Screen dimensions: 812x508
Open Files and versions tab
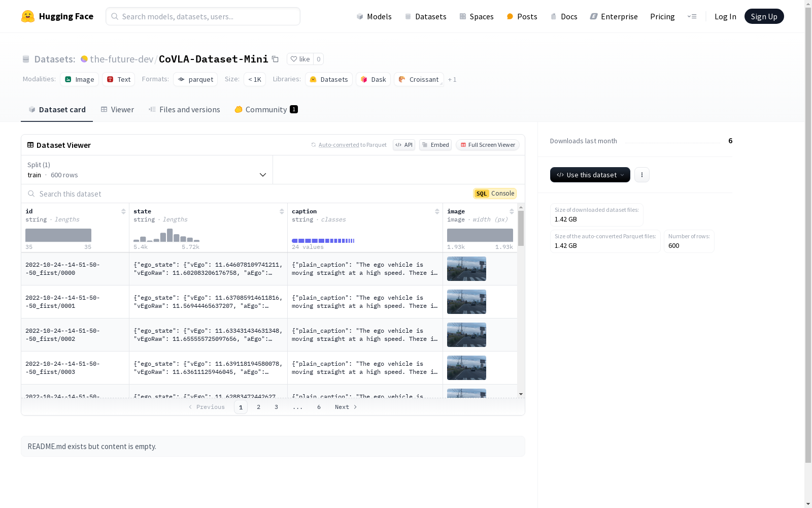(184, 110)
